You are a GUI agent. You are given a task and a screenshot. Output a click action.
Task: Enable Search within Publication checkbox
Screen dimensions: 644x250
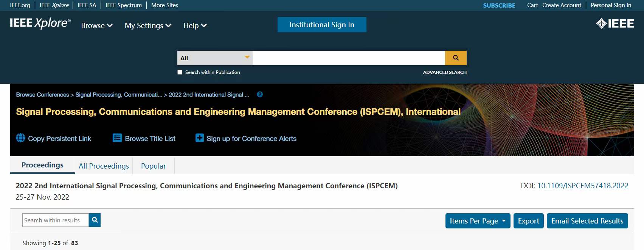point(180,72)
